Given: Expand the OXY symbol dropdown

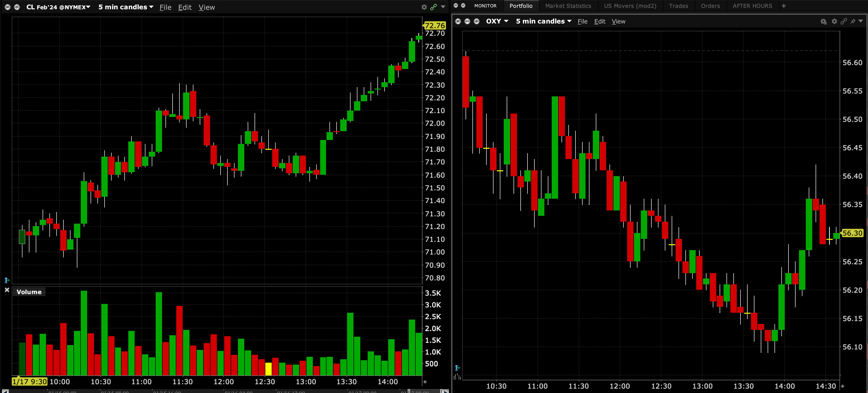Looking at the screenshot, I should [506, 21].
